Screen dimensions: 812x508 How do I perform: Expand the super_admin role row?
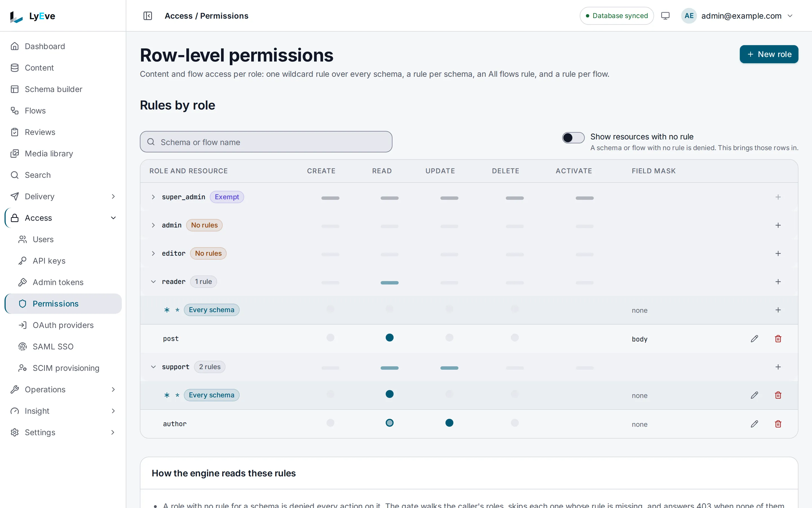[153, 197]
